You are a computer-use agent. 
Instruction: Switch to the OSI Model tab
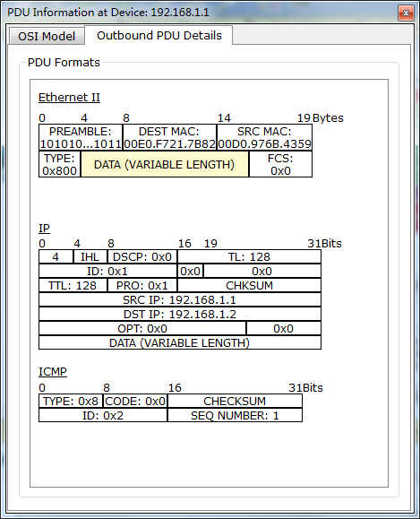pos(47,36)
